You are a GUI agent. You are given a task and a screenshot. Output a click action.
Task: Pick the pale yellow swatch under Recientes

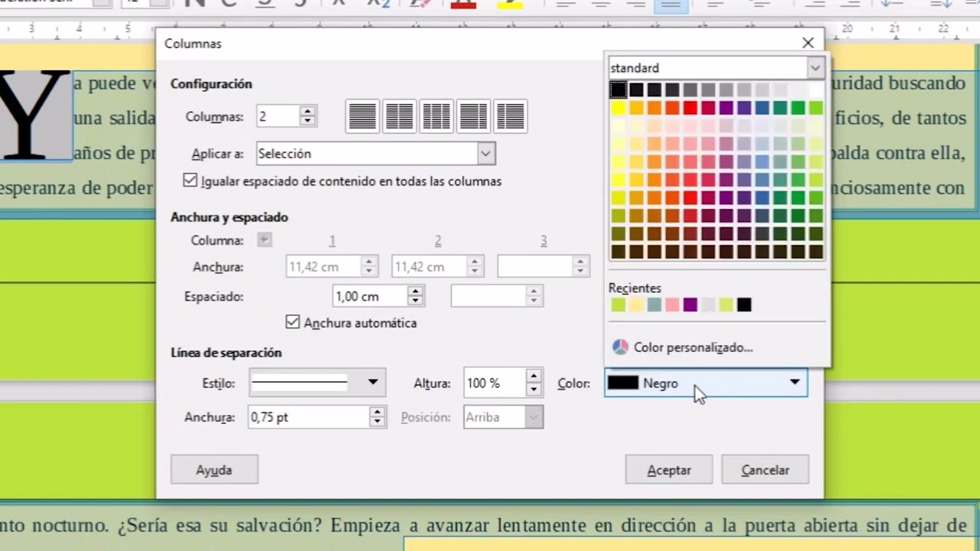tap(636, 305)
